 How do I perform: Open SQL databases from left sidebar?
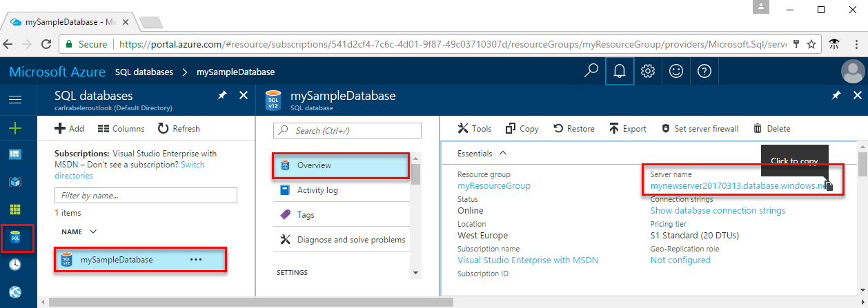[15, 238]
